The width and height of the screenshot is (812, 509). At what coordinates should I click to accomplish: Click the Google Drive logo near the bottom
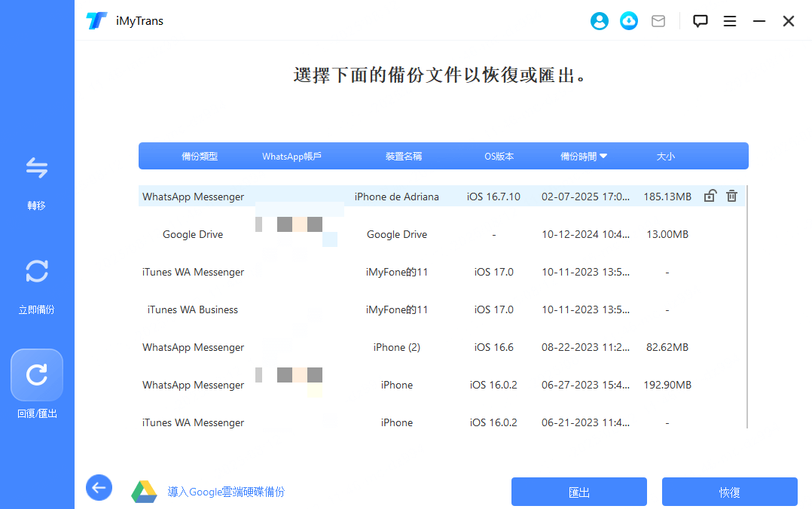(x=145, y=488)
